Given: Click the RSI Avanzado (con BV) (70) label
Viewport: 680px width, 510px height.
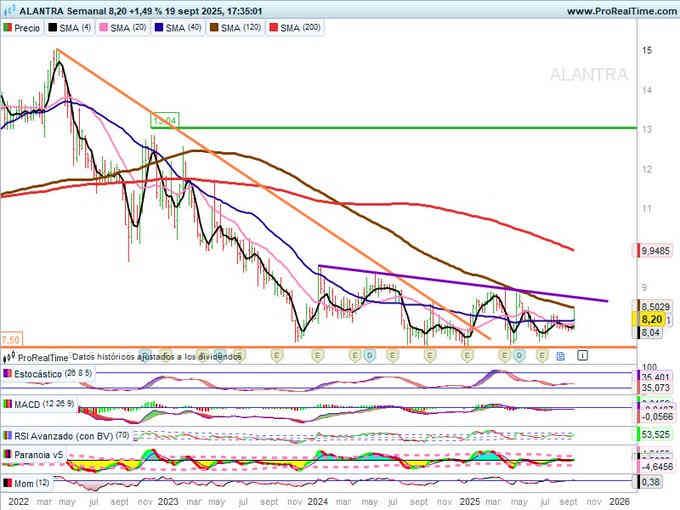Looking at the screenshot, I should pyautogui.click(x=72, y=435).
